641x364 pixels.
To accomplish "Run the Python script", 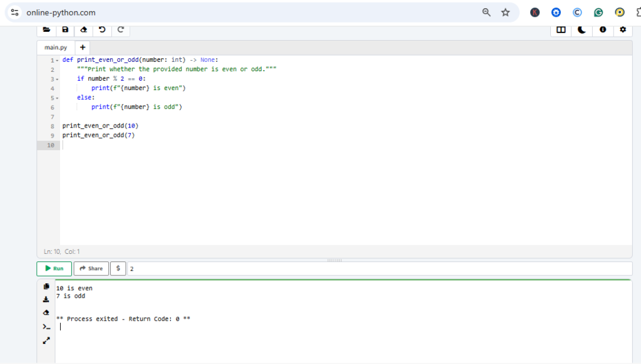I will (x=54, y=268).
